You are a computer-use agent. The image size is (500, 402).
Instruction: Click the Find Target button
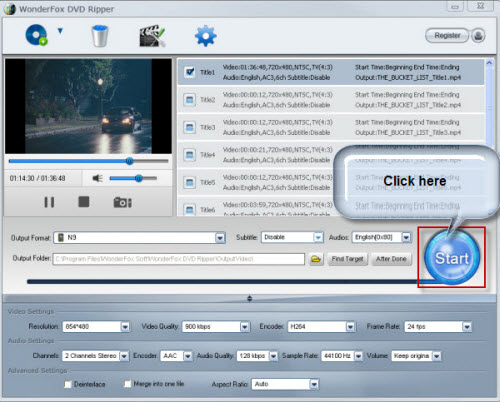347,259
